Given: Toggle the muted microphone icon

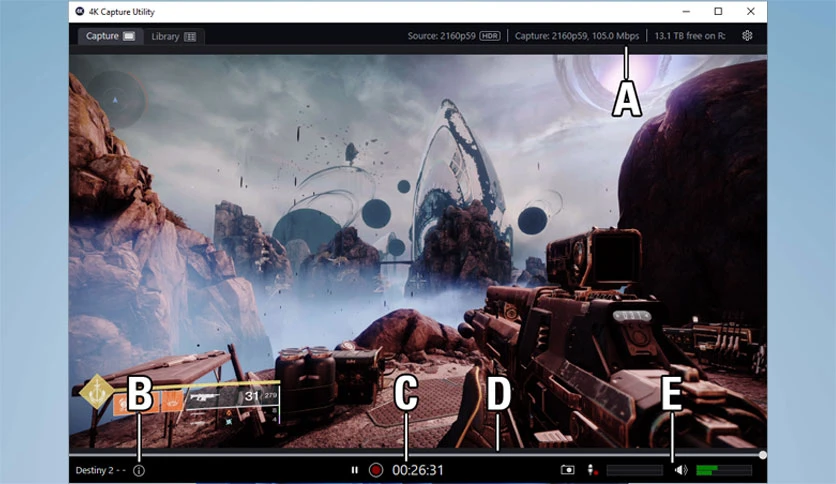Looking at the screenshot, I should 592,470.
